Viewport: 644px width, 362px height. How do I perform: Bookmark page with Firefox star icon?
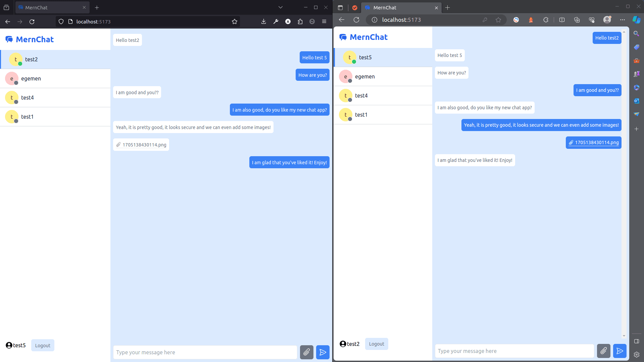[x=235, y=21]
